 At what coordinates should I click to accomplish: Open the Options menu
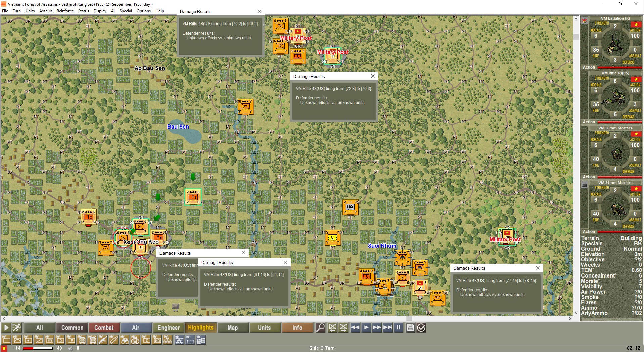click(144, 11)
